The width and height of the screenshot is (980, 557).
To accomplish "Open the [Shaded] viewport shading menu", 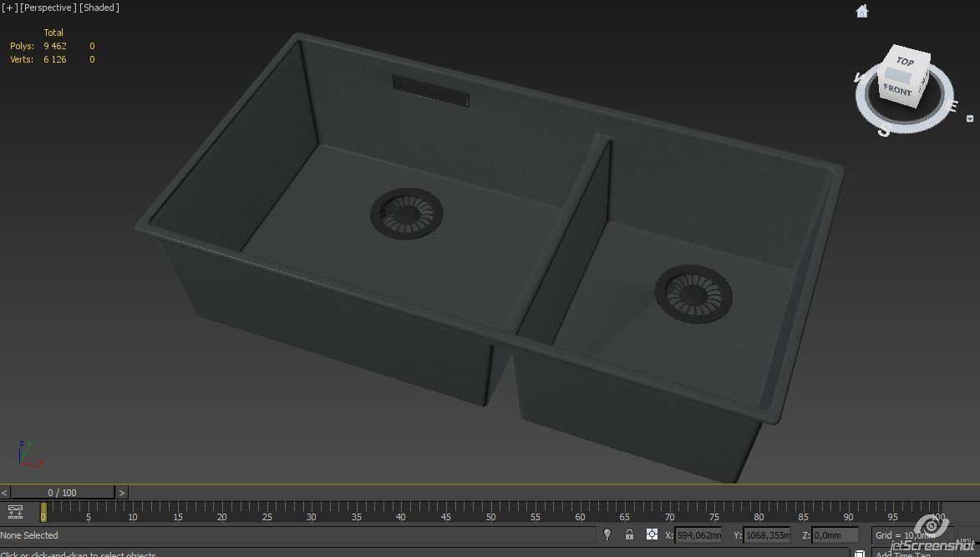I will (x=99, y=8).
